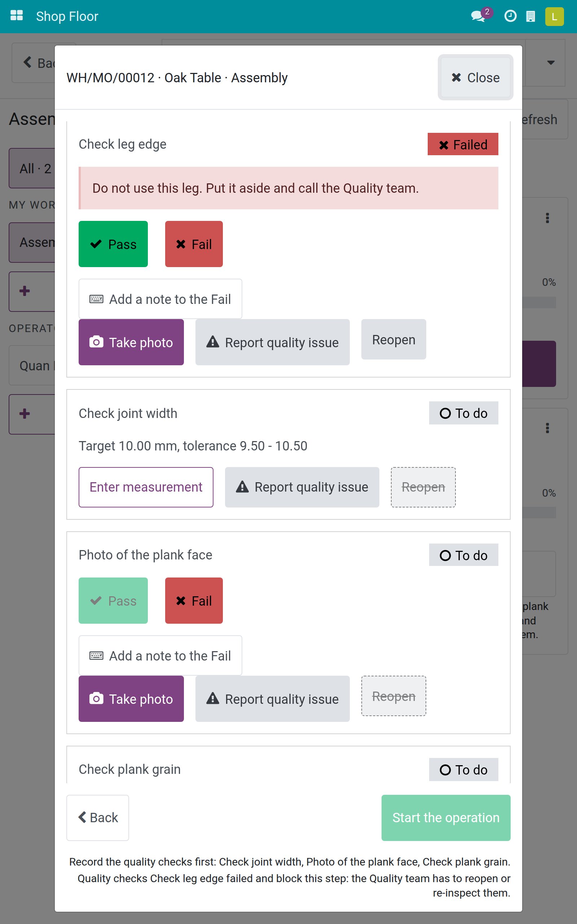Click To do status of Check joint width
577x924 pixels.
click(463, 413)
